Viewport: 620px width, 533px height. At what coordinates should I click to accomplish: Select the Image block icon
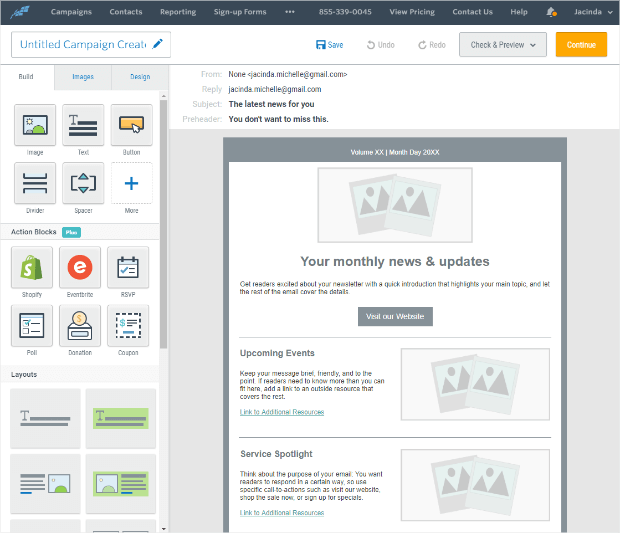click(35, 125)
